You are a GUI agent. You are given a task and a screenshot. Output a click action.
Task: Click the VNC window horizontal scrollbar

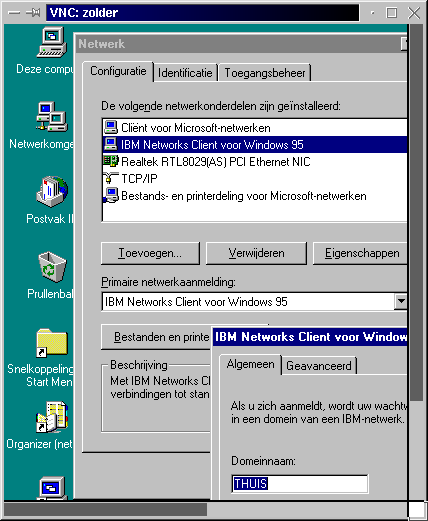tap(206, 510)
